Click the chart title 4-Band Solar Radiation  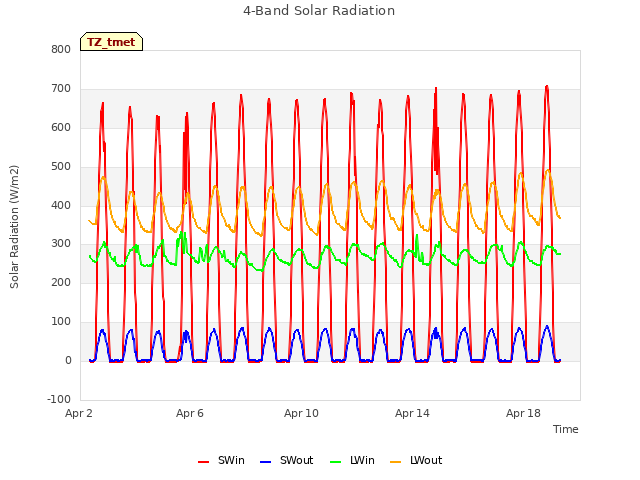[319, 11]
